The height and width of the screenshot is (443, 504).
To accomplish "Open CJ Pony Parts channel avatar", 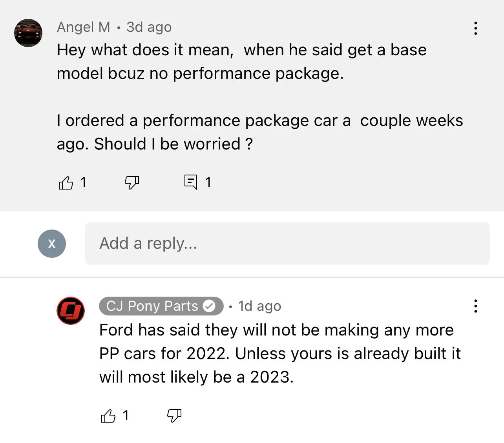I will point(71,311).
